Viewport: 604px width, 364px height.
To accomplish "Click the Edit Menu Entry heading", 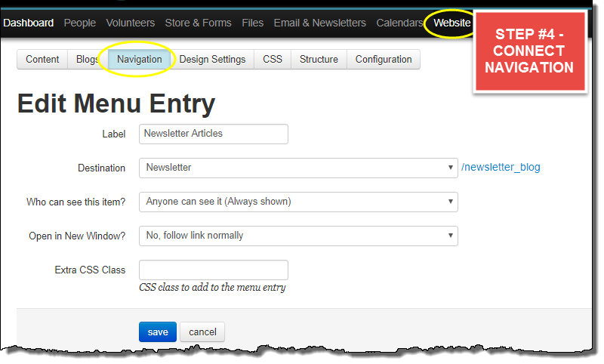I will point(116,104).
